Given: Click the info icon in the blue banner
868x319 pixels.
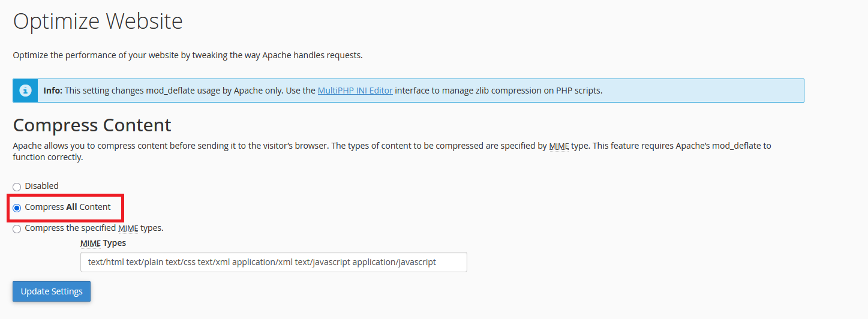Looking at the screenshot, I should tap(25, 91).
